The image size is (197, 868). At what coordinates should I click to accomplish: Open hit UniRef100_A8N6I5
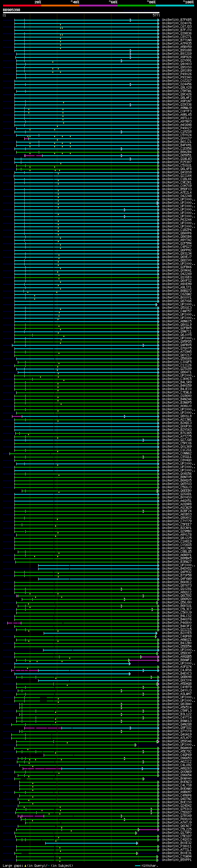(x=177, y=321)
